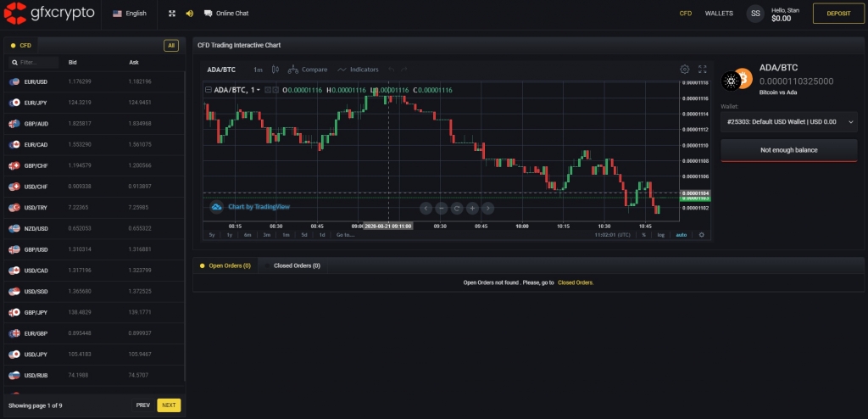Click the gfxcrypto logo
Image resolution: width=868 pixels, height=419 pixels.
click(x=49, y=13)
